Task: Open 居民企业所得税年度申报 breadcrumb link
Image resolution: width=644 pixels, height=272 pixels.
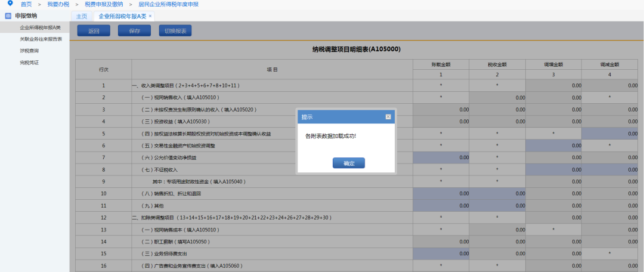Action: (168, 4)
